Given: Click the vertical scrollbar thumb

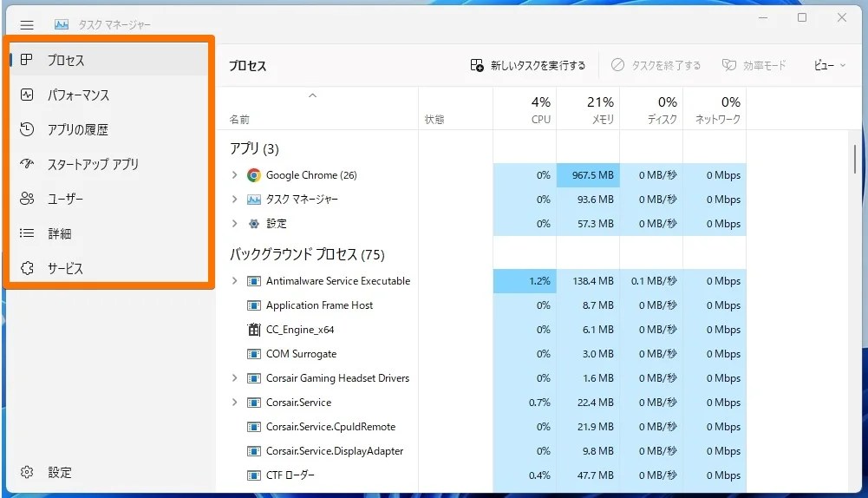Looking at the screenshot, I should (x=855, y=159).
